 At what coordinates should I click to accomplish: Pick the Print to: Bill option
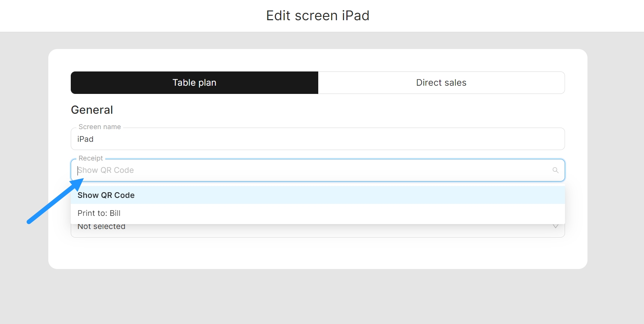point(99,213)
